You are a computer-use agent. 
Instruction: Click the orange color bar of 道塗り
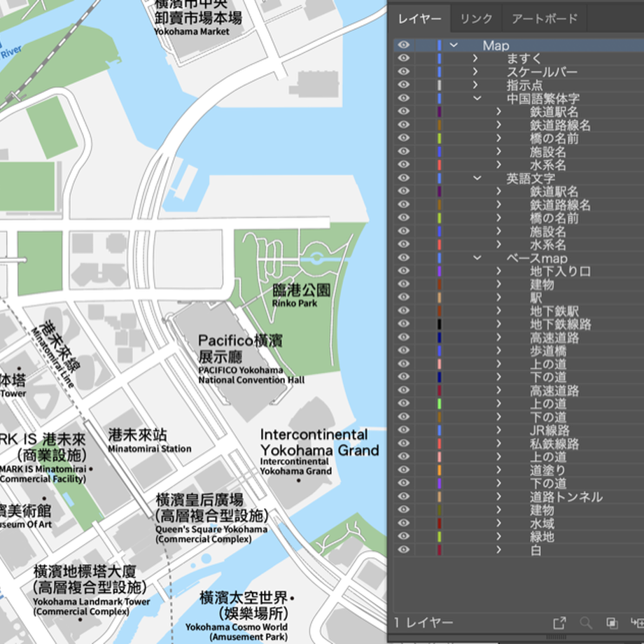pyautogui.click(x=440, y=470)
